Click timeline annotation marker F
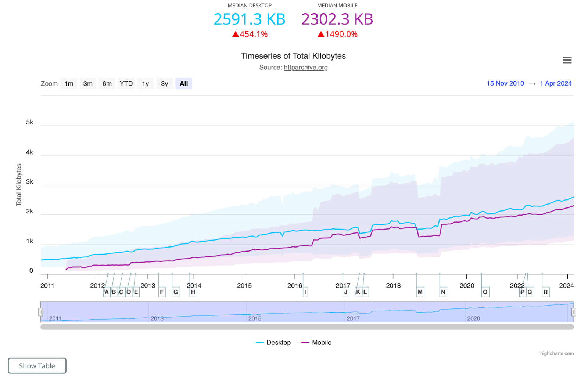 click(161, 292)
